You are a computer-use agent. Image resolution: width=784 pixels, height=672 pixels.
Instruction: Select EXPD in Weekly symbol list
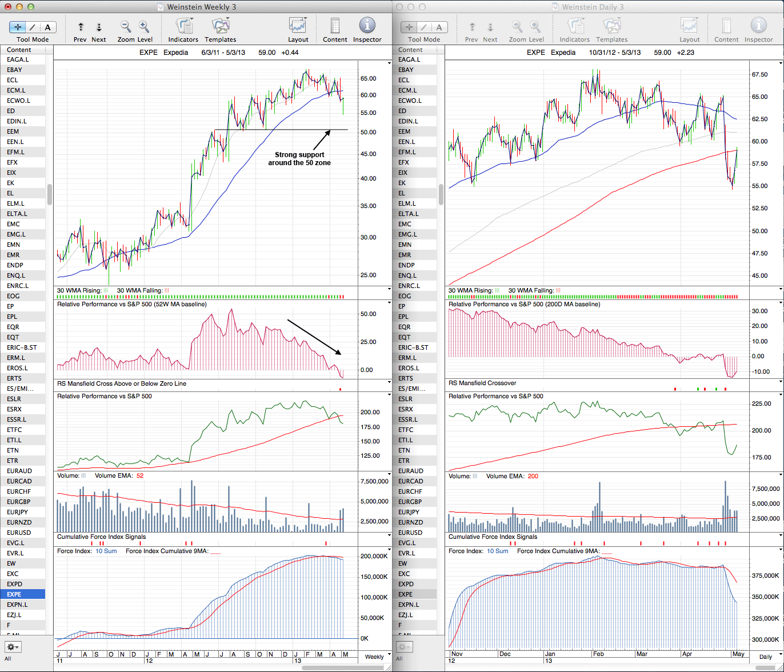click(x=23, y=584)
